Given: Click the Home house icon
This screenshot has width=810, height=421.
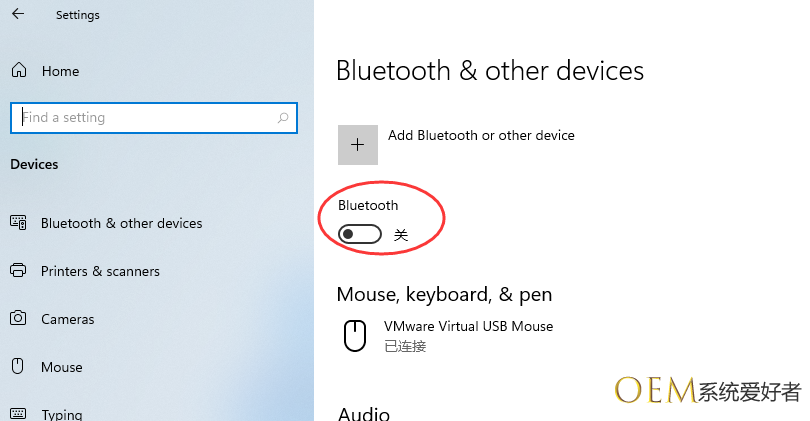Looking at the screenshot, I should [18, 71].
